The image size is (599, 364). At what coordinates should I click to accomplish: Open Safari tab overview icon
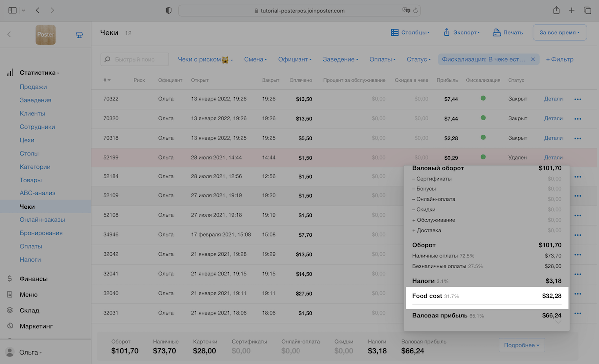click(587, 10)
